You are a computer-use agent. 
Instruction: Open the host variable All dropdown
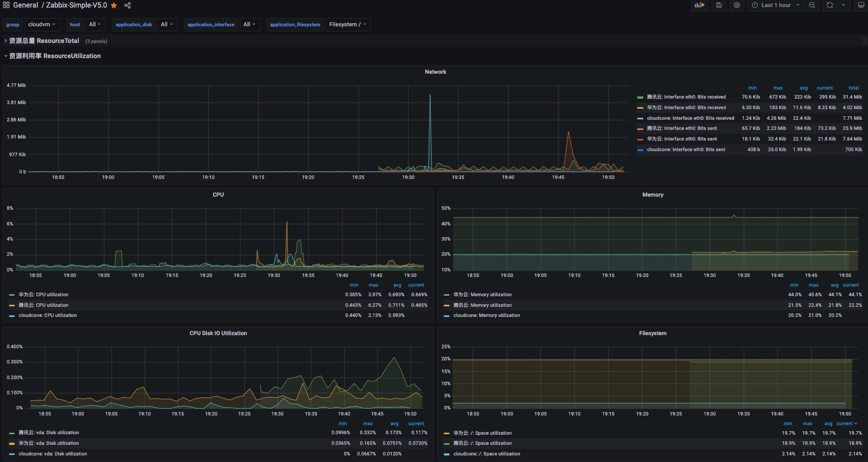click(x=95, y=24)
